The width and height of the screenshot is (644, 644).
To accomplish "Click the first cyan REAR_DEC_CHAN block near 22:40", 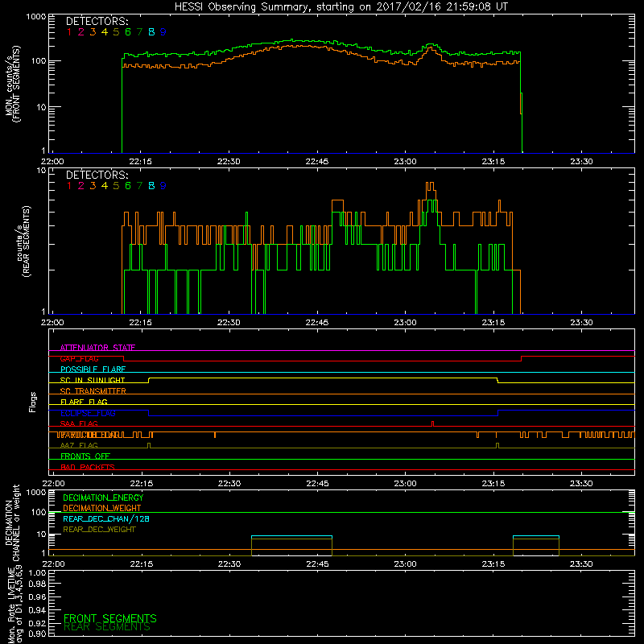I will pyautogui.click(x=291, y=536).
